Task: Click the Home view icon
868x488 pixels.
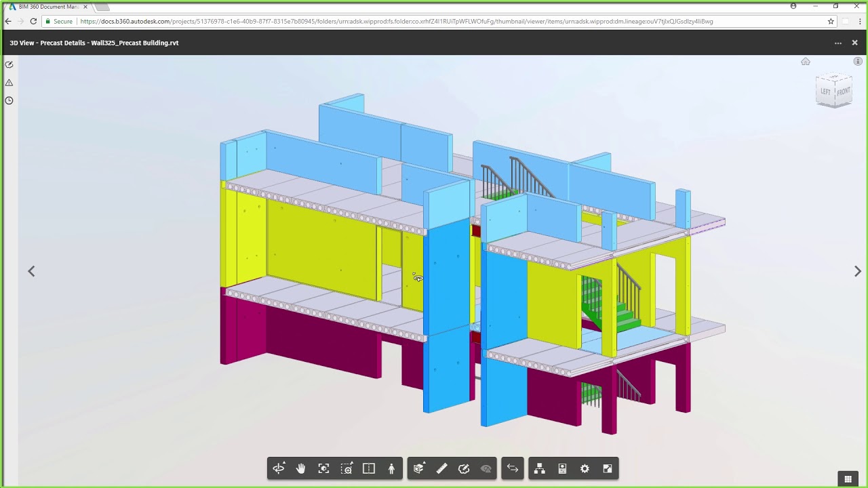Action: point(806,62)
